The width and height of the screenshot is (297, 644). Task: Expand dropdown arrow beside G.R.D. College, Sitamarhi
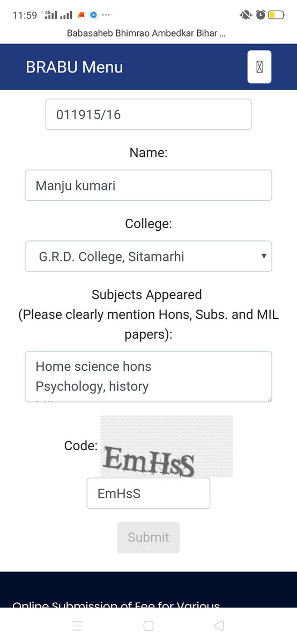[x=264, y=256]
